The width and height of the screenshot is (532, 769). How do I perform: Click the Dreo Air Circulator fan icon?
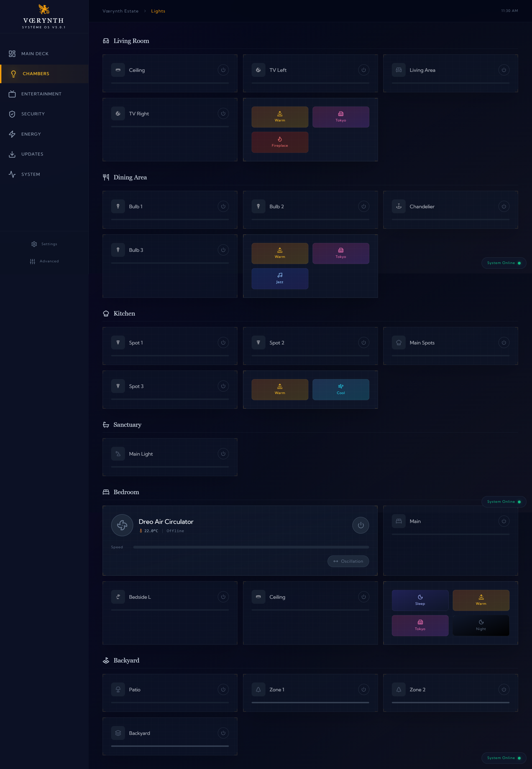point(122,525)
